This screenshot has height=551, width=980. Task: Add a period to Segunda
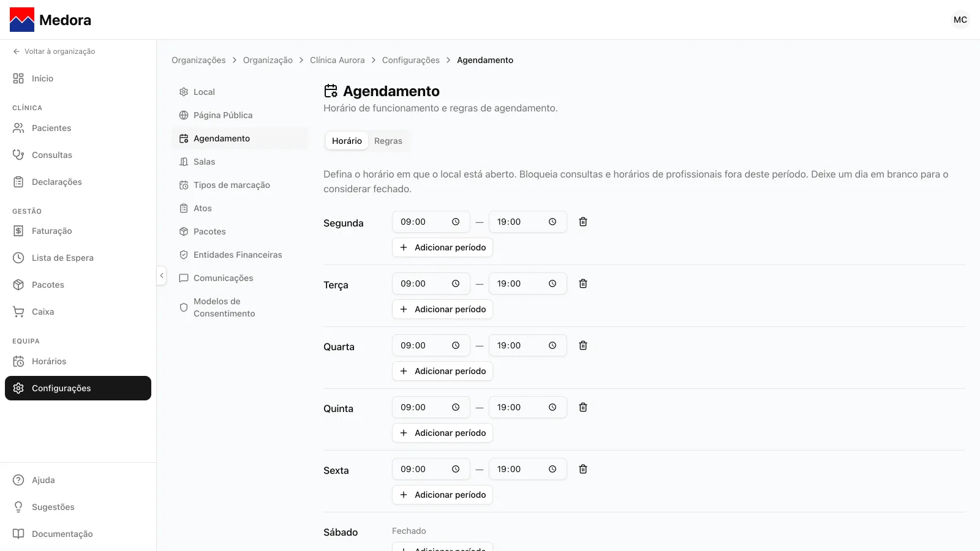tap(442, 247)
